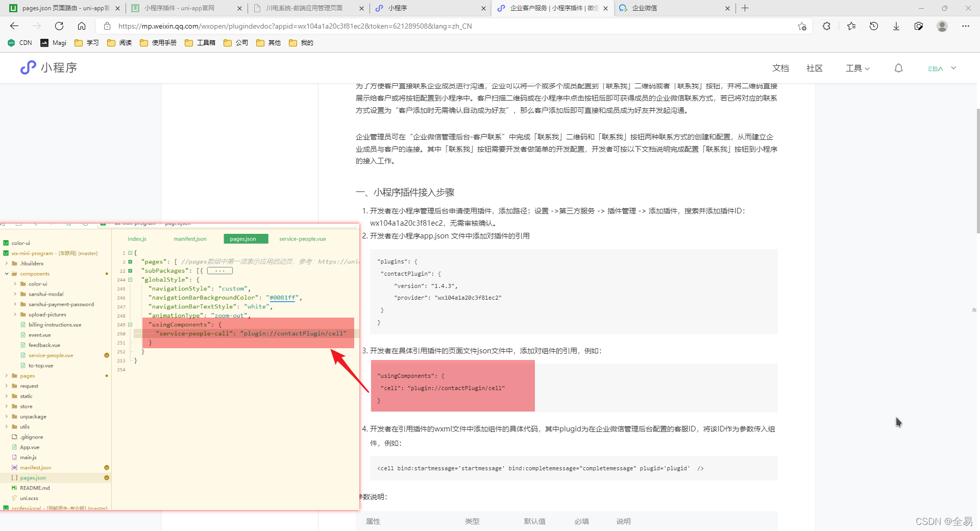This screenshot has height=531, width=980.
Task: Open the Magi bookmark
Action: pos(54,43)
